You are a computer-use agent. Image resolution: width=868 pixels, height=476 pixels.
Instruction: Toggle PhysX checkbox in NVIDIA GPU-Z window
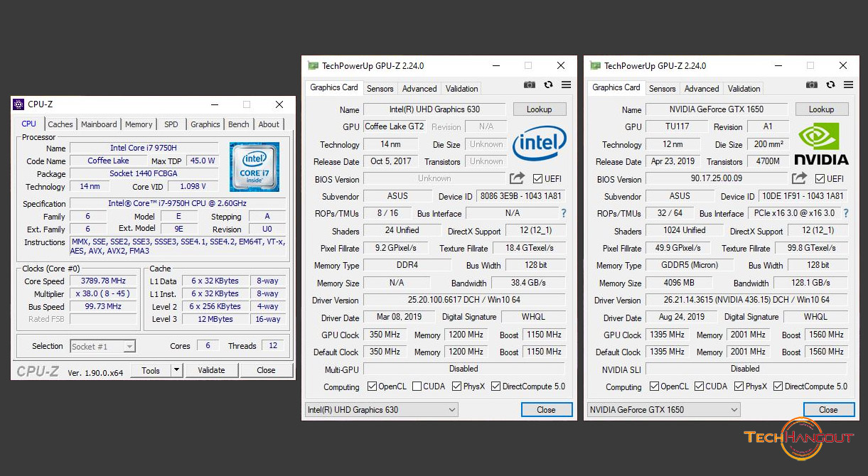tap(739, 386)
